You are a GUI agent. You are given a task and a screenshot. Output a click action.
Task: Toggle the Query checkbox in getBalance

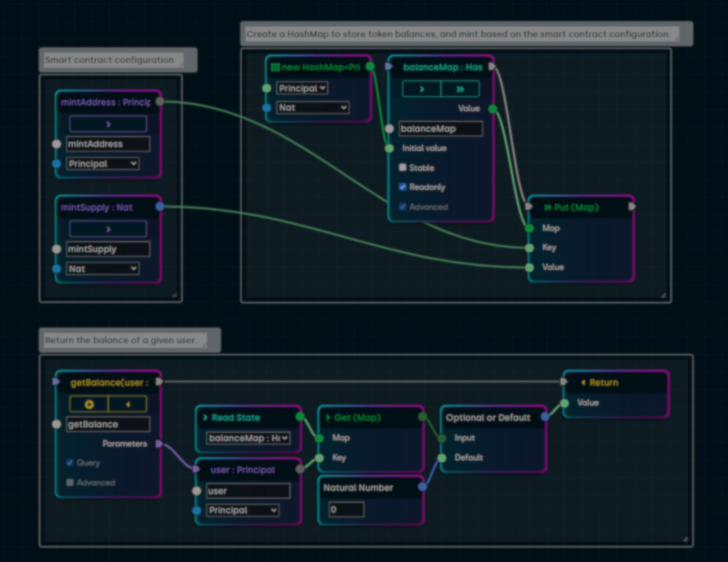[x=69, y=463]
